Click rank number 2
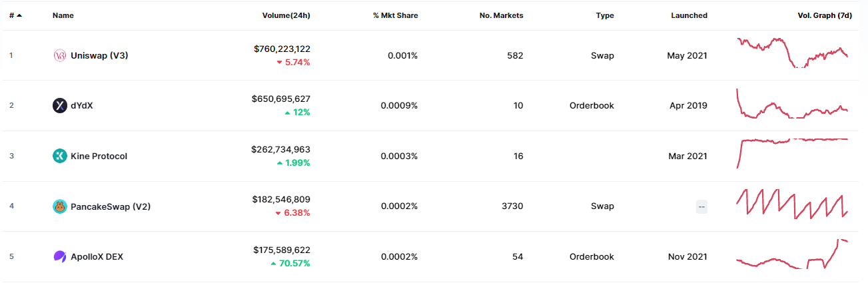 11,105
